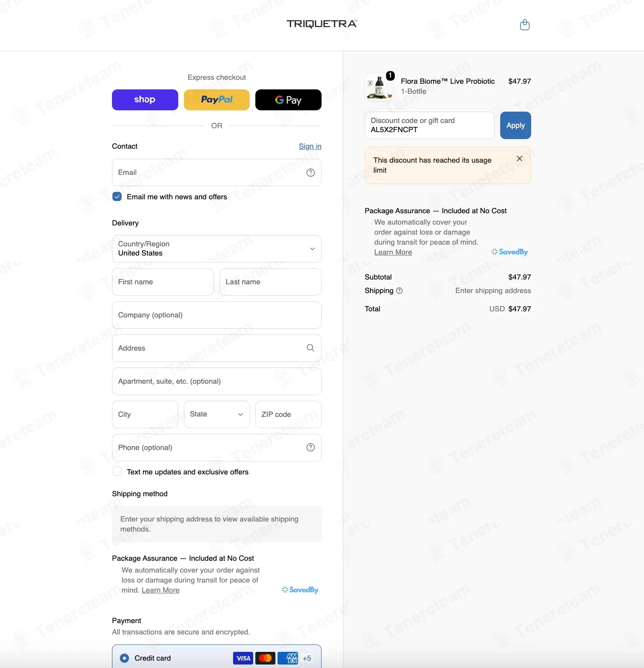Apply the discount code
Image resolution: width=644 pixels, height=668 pixels.
tap(515, 126)
